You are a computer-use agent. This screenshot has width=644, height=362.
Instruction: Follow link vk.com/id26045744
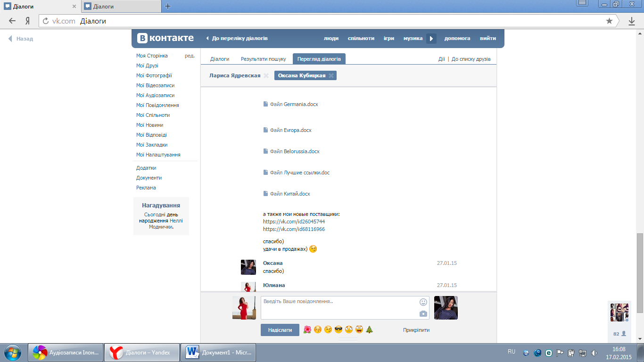[294, 222]
